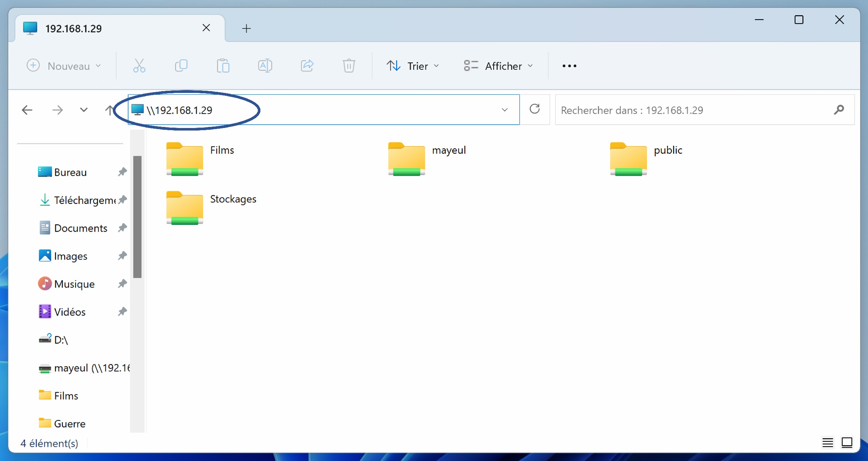
Task: Click the search box for 192.168.1.29
Action: (694, 110)
